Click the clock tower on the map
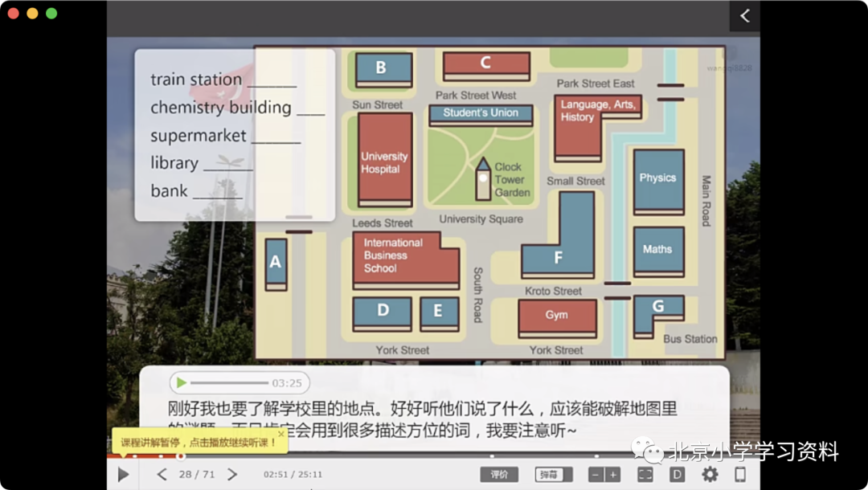Viewport: 868px width, 490px height. pyautogui.click(x=483, y=178)
